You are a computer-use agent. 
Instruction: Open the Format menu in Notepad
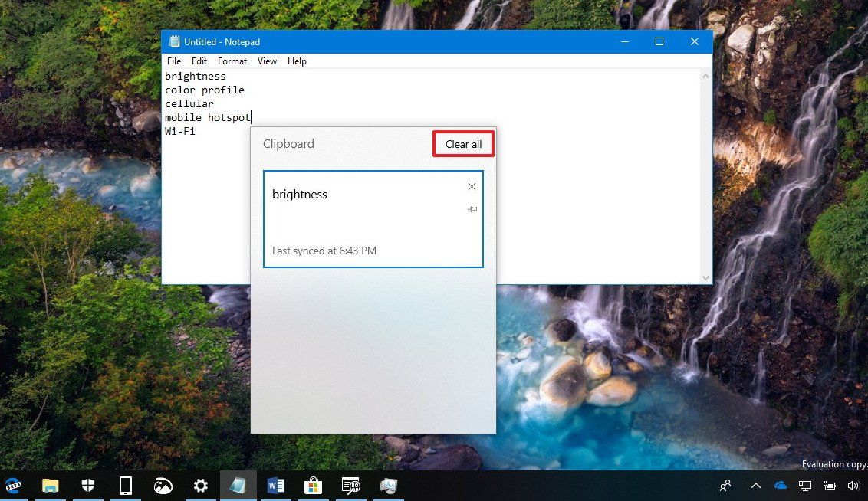pos(232,61)
